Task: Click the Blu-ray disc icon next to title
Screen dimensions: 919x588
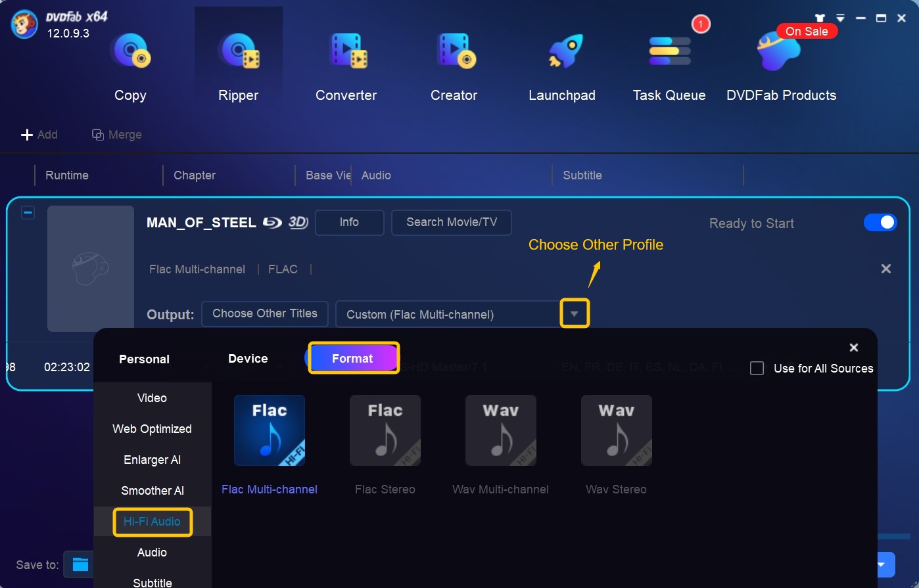Action: coord(272,222)
